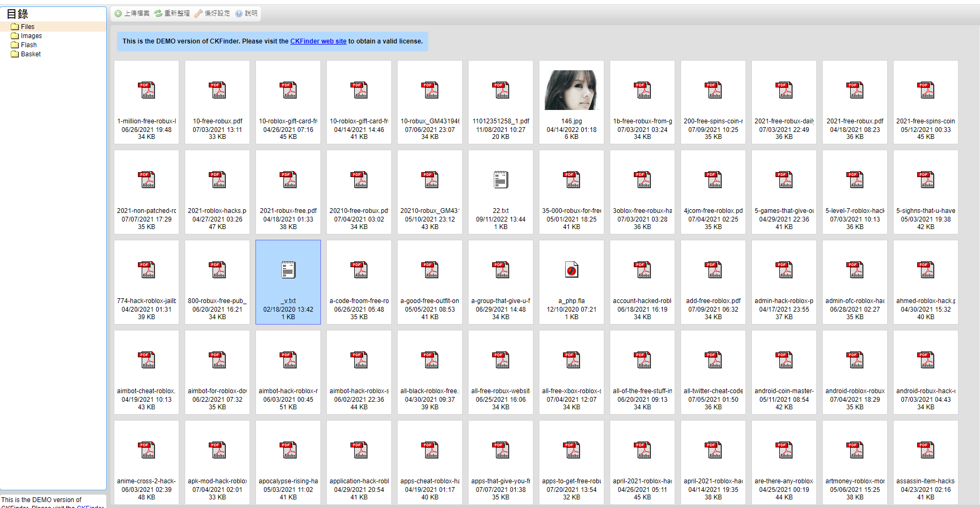Select PDF icon of 35-000-robux-for-free file
Image resolution: width=980 pixels, height=508 pixels.
click(x=572, y=180)
